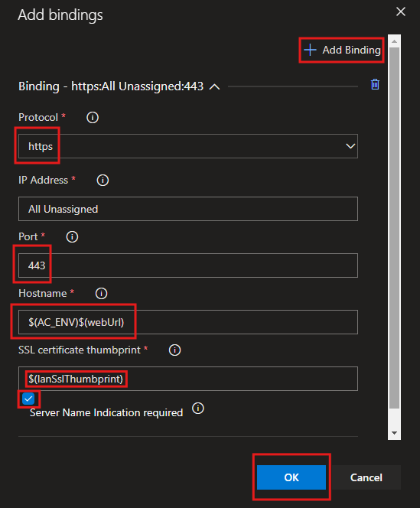Click the scrollbar down arrow
420x508 pixels.
point(395,433)
